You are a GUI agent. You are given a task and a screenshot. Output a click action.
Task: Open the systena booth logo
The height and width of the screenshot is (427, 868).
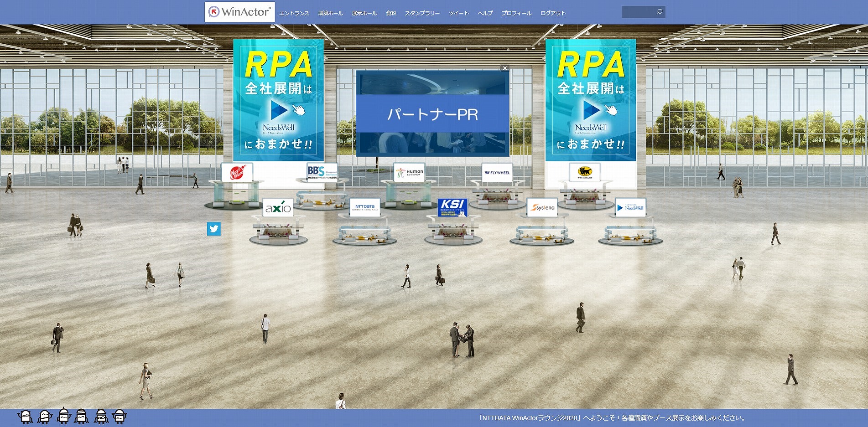pos(542,207)
